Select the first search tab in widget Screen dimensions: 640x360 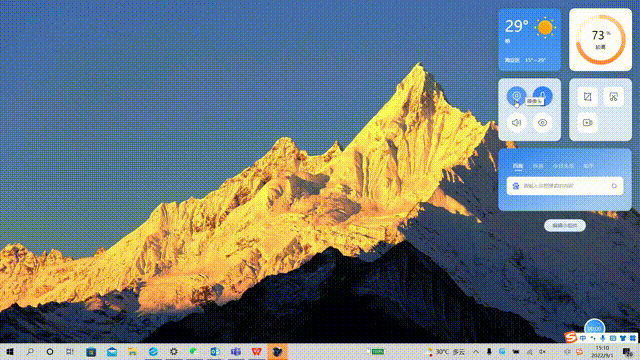click(x=518, y=166)
